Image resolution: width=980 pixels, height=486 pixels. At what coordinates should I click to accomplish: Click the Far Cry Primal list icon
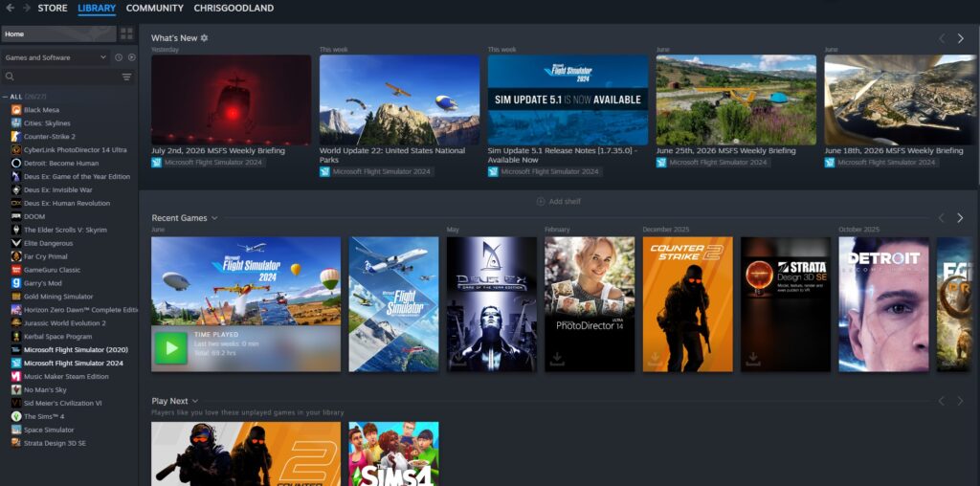tap(16, 256)
